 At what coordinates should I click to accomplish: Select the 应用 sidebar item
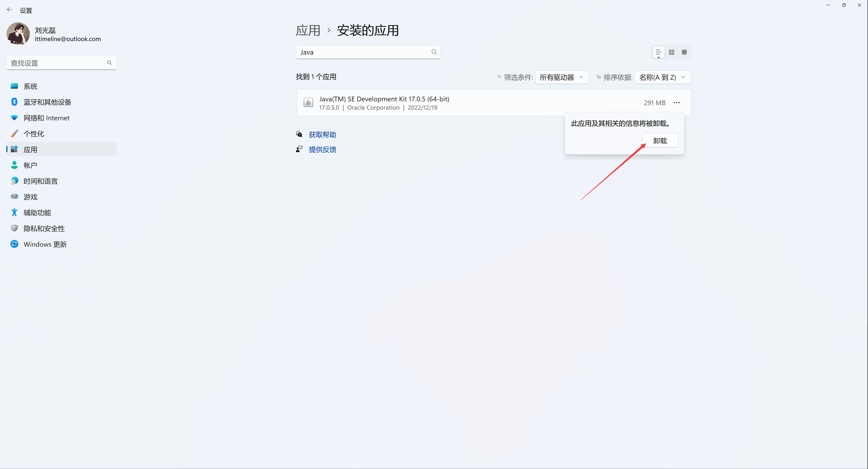(61, 149)
